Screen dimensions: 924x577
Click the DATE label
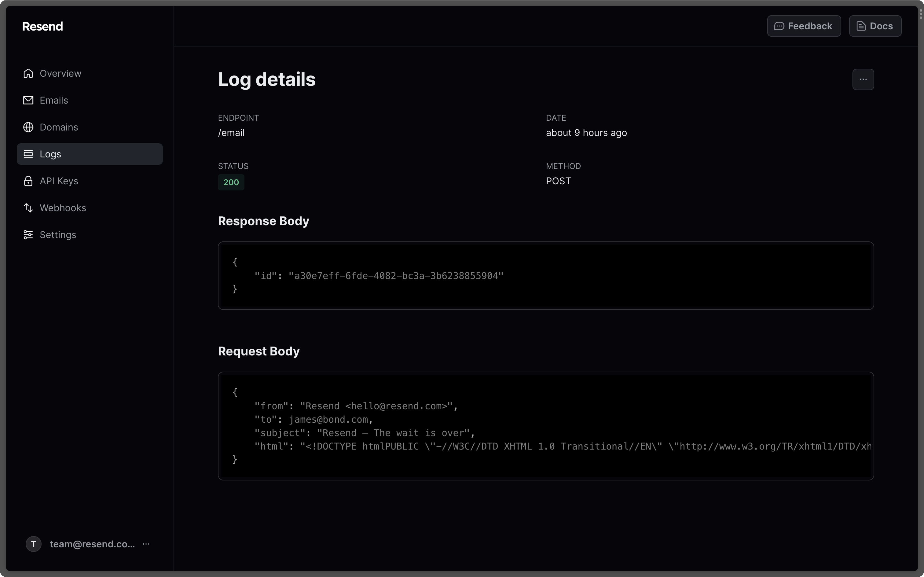[556, 118]
